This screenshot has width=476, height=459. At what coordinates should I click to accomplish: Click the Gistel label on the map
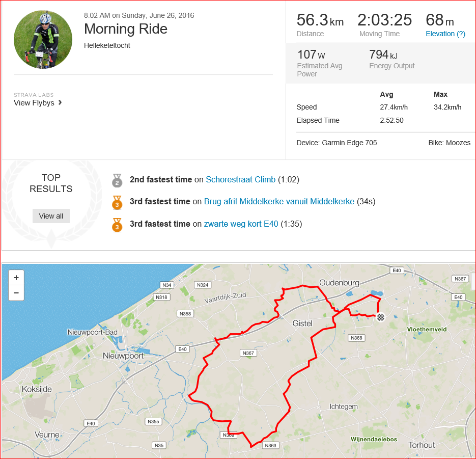pyautogui.click(x=302, y=323)
